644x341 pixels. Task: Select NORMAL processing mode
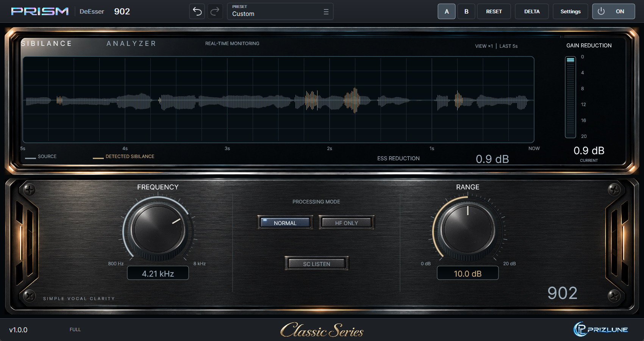(285, 223)
